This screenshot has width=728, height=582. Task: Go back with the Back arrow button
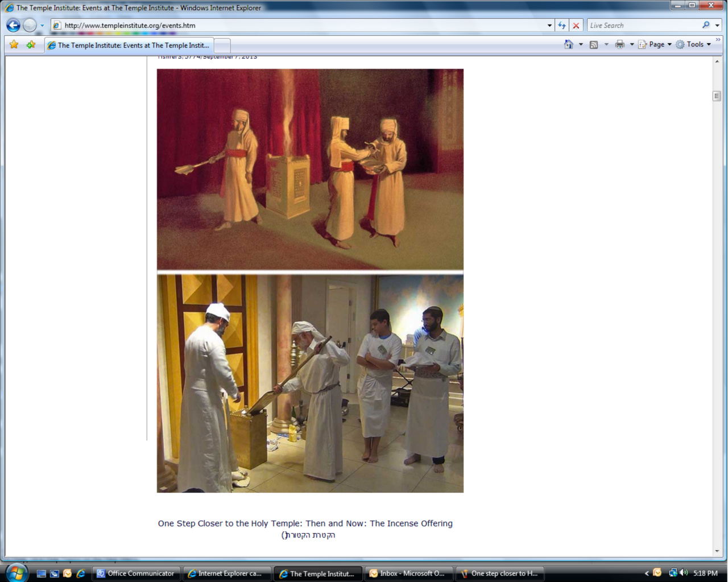[14, 26]
